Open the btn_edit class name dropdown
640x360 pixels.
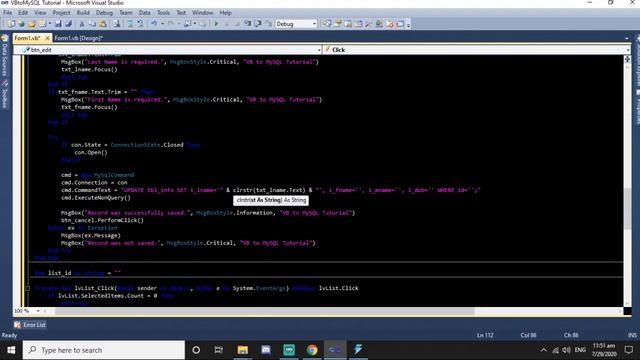(319, 50)
